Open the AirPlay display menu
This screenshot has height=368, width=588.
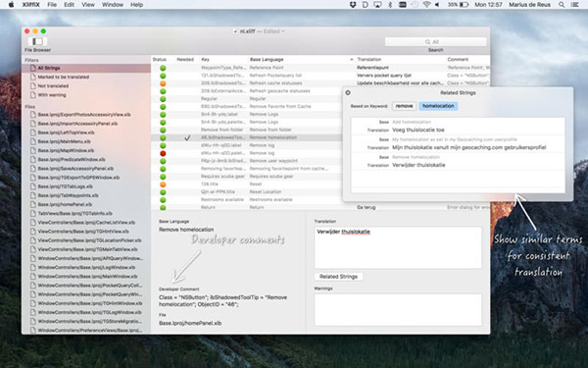coord(377,5)
